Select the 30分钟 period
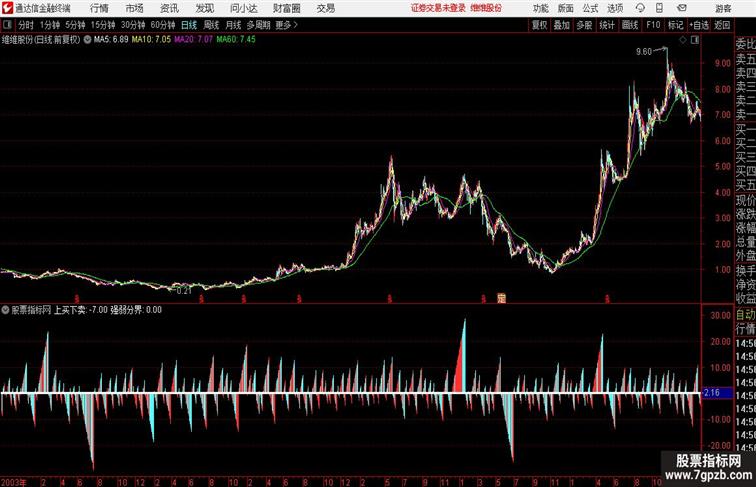This screenshot has width=756, height=487. 133,25
